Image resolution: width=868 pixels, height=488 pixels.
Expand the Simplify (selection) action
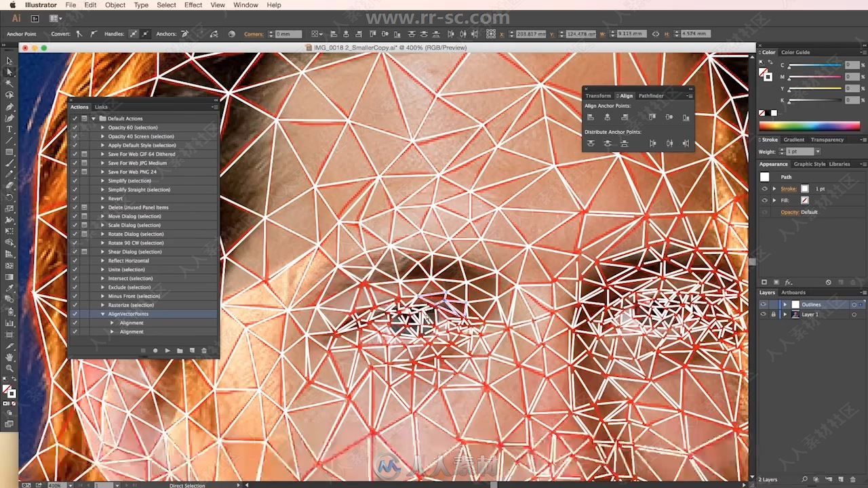click(103, 181)
